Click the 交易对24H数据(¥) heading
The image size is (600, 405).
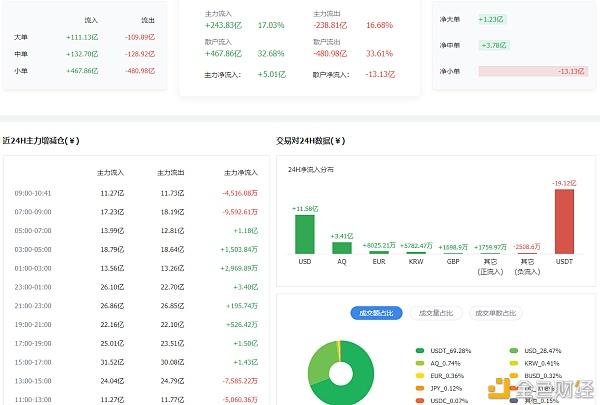coord(310,140)
